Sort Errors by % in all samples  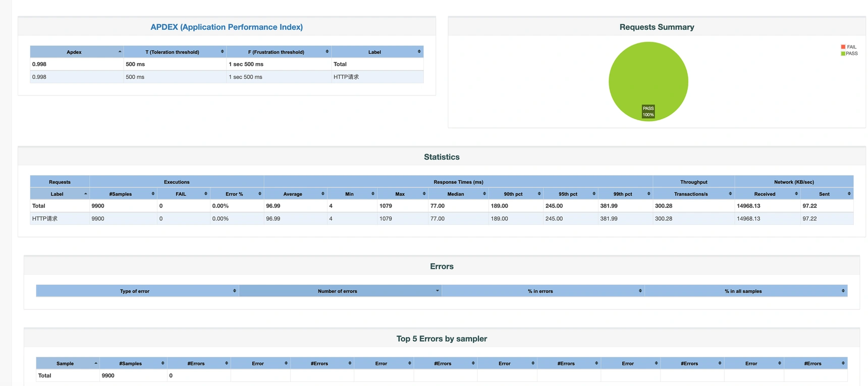(x=746, y=291)
